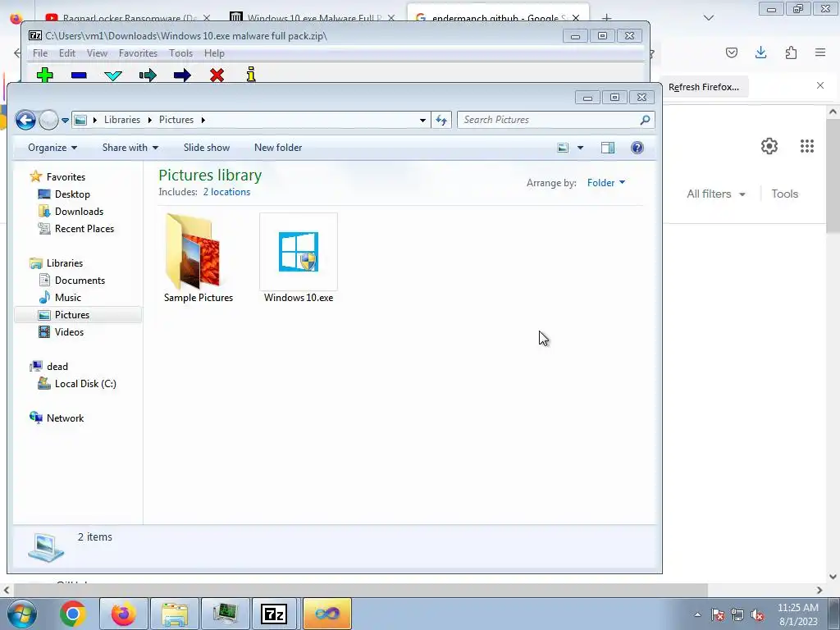
Task: Select the Windows 10.exe file
Action: 299,258
